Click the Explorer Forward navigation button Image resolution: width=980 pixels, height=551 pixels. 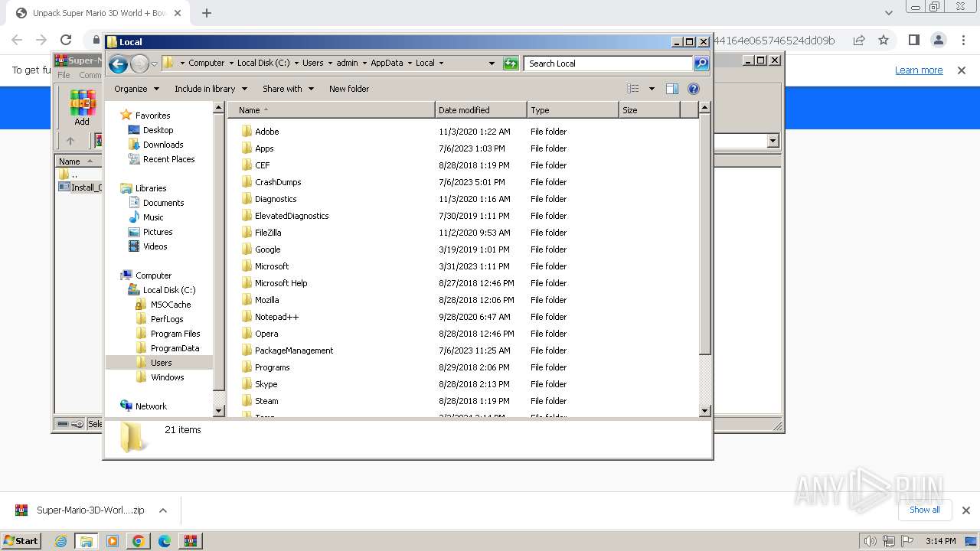coord(139,64)
